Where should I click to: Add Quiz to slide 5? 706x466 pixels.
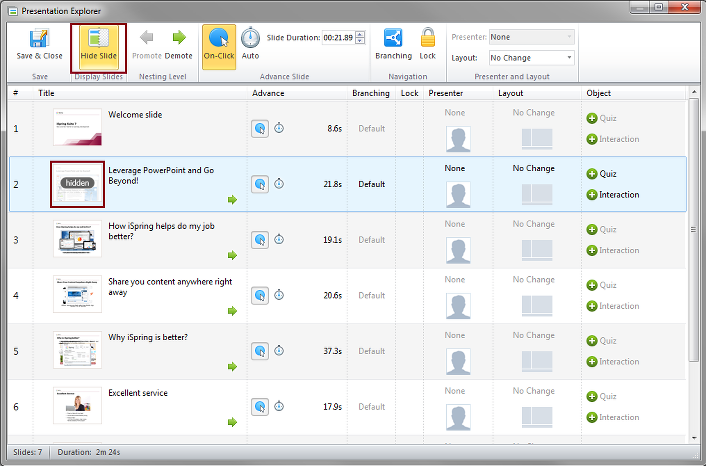[x=601, y=341]
